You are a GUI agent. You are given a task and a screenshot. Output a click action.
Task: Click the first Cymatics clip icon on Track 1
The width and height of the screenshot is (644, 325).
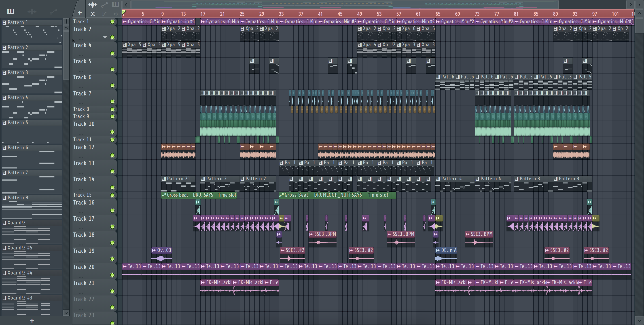click(125, 22)
